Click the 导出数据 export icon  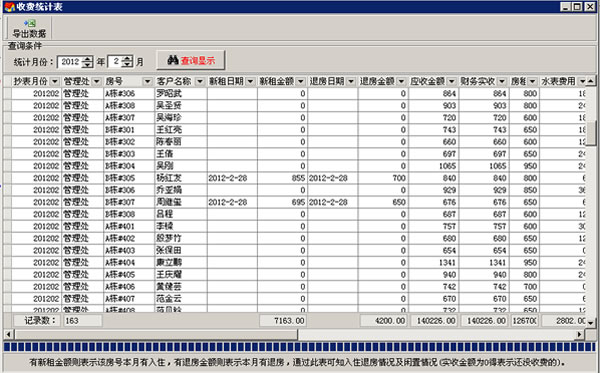pos(29,23)
